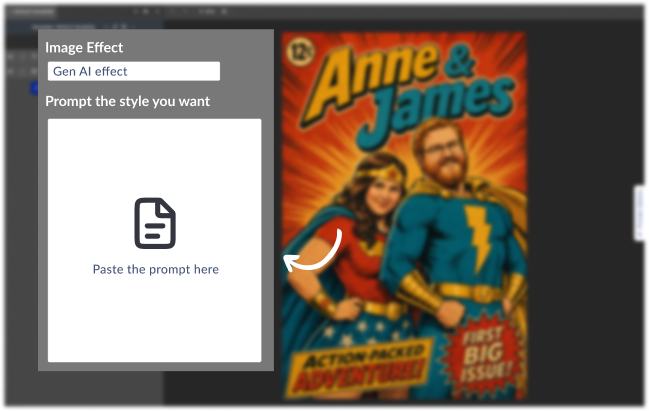Click the document paste icon
Screen dimensions: 649x411
(x=155, y=224)
